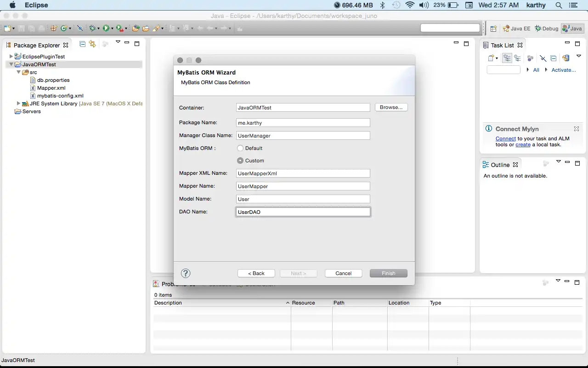The image size is (588, 368).
Task: Click the Search flashlight toolbar icon
Action: (x=156, y=28)
